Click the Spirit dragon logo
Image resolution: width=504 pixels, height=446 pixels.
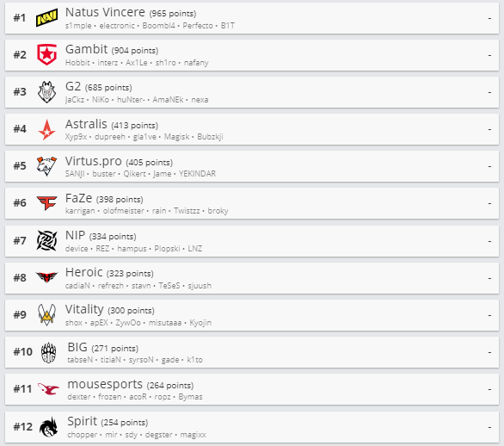[x=49, y=427]
